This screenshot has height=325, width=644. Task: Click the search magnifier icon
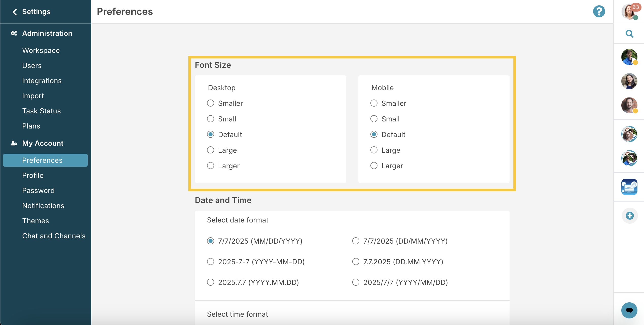[629, 34]
